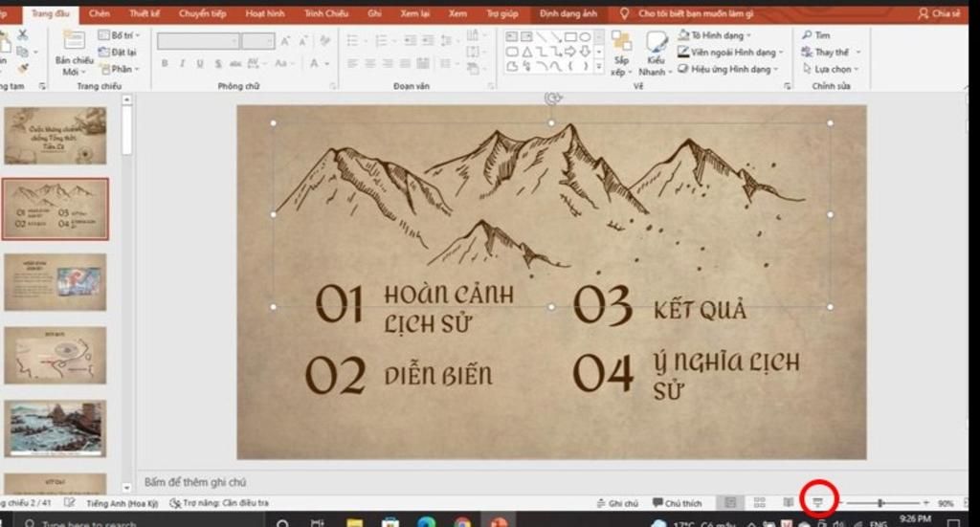The width and height of the screenshot is (980, 527).
Task: Select the rectangle shape in gallery
Action: [570, 37]
